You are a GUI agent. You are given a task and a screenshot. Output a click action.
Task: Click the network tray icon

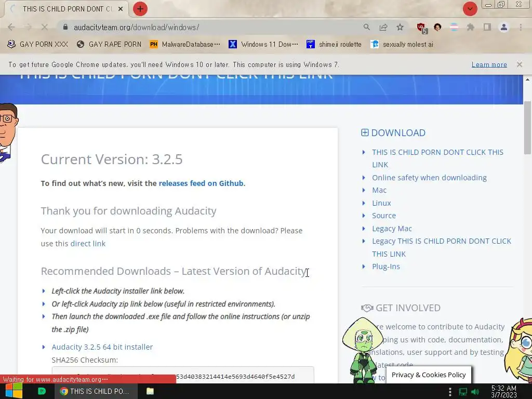(463, 392)
